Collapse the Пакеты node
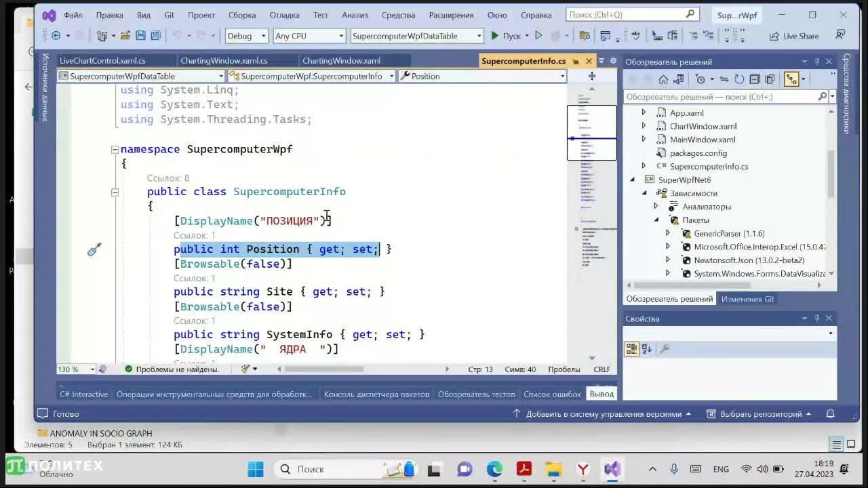This screenshot has width=868, height=488. [x=656, y=220]
